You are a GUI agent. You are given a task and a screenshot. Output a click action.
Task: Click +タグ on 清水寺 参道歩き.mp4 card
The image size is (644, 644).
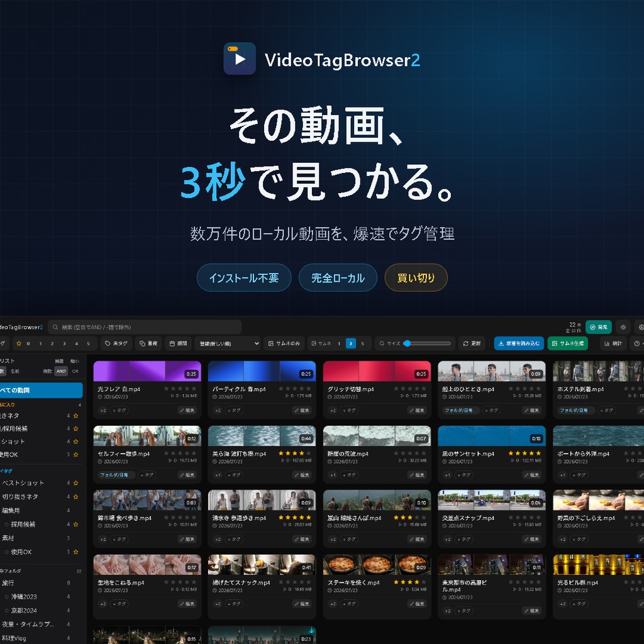235,539
